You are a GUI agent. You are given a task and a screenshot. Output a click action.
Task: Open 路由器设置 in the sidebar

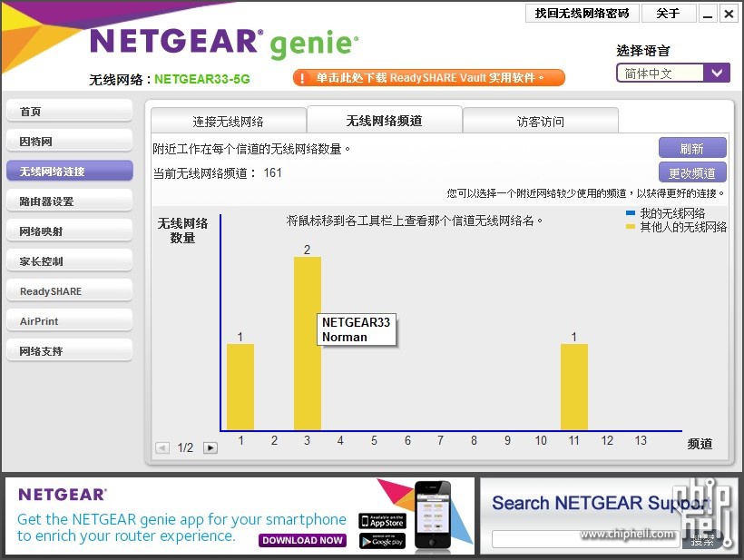(x=69, y=201)
